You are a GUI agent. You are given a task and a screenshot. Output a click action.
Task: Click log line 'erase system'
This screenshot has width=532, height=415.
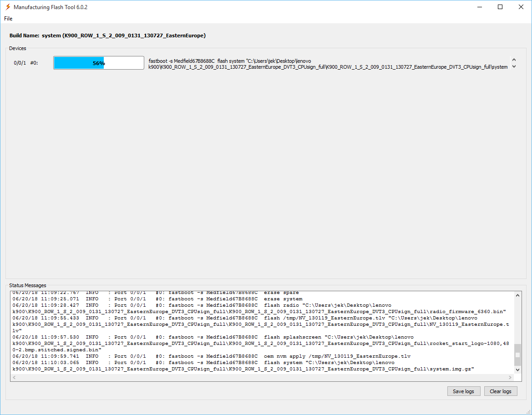157,299
